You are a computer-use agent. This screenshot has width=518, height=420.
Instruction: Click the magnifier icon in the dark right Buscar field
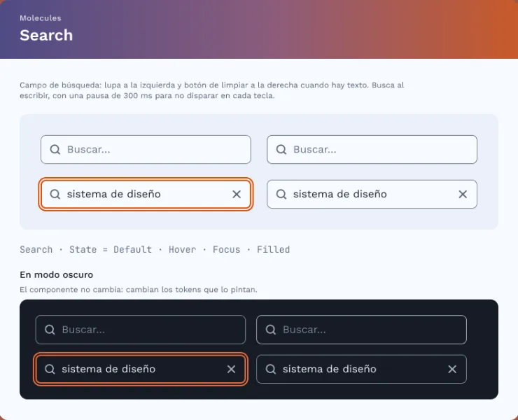[x=271, y=330]
